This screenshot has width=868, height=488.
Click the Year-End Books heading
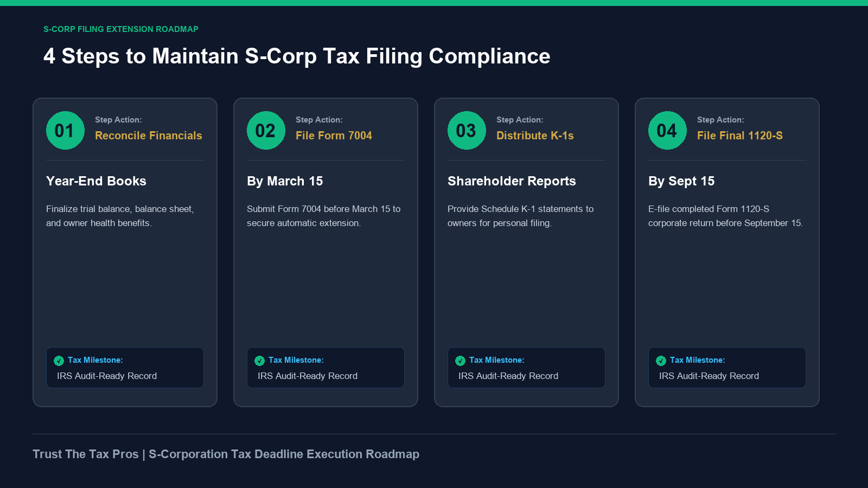pyautogui.click(x=96, y=181)
